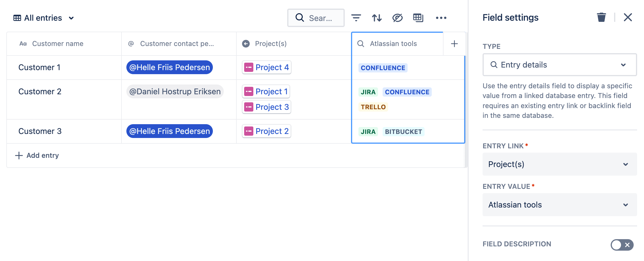
Task: Delete field with the trash icon
Action: point(601,17)
